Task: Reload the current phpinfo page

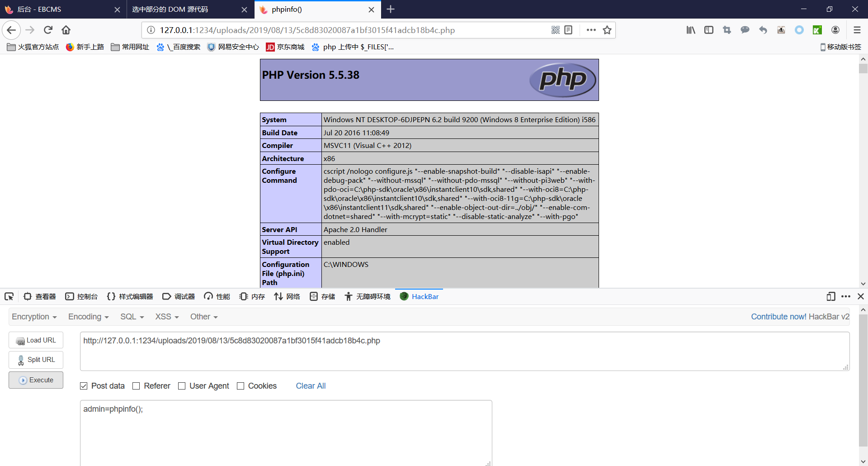Action: tap(48, 30)
